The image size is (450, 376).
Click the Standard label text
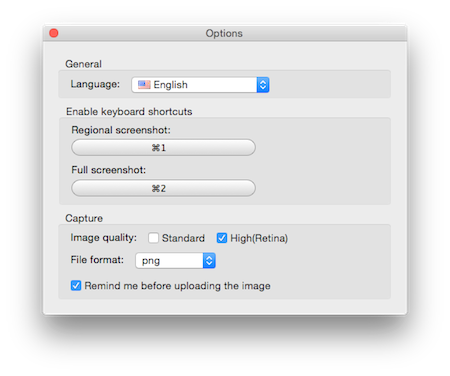click(183, 238)
